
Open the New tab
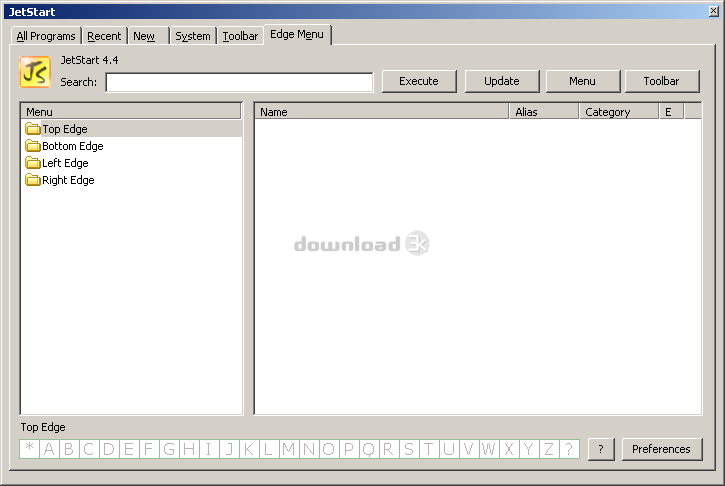pos(148,36)
